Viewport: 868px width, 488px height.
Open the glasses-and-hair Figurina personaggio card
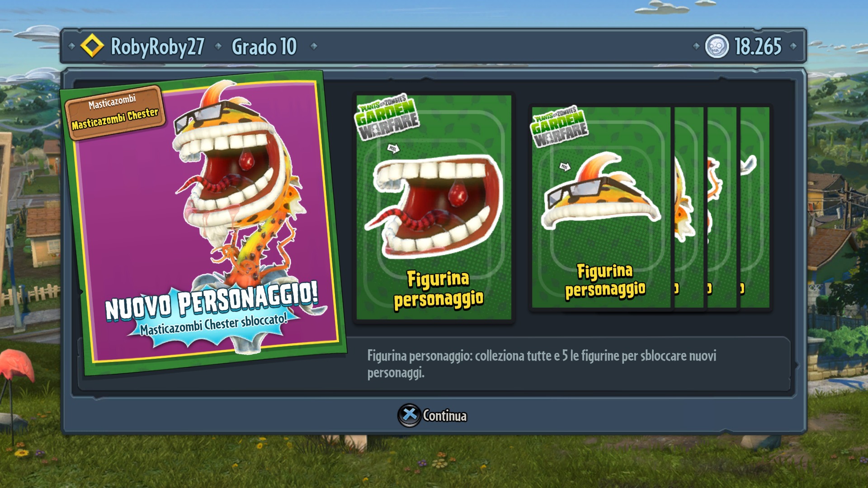tap(601, 207)
